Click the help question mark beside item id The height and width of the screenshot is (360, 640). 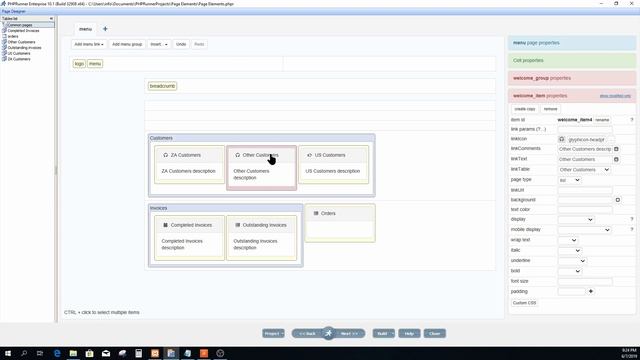click(632, 120)
